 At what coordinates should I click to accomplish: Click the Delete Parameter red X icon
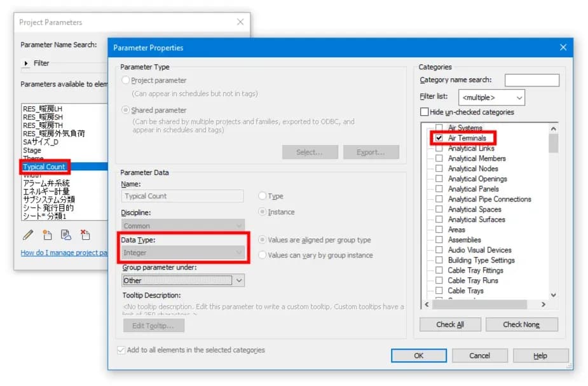click(85, 235)
